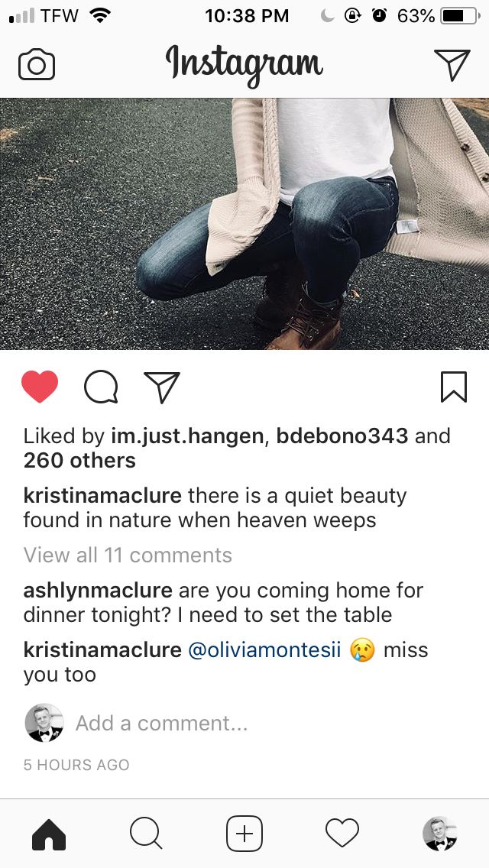The width and height of the screenshot is (489, 868).
Task: Unlike the post with the red heart
Action: 40,387
